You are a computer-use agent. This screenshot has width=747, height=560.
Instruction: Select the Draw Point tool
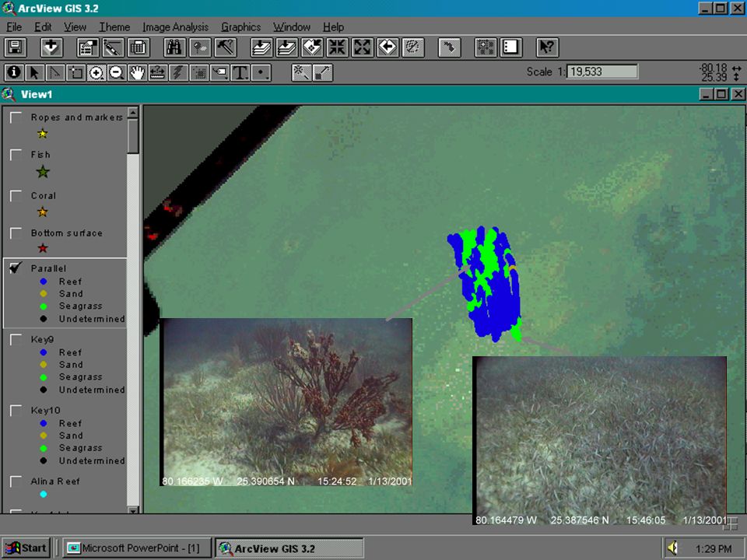click(261, 72)
